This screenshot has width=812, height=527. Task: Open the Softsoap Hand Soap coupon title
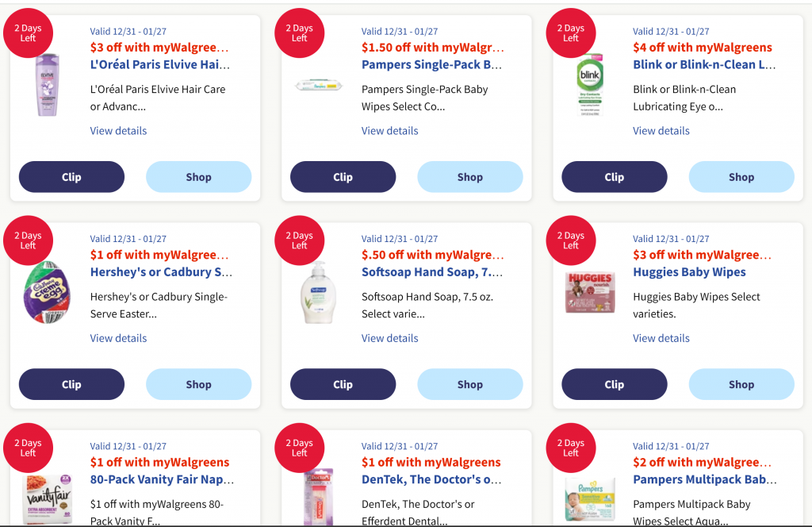(x=431, y=271)
